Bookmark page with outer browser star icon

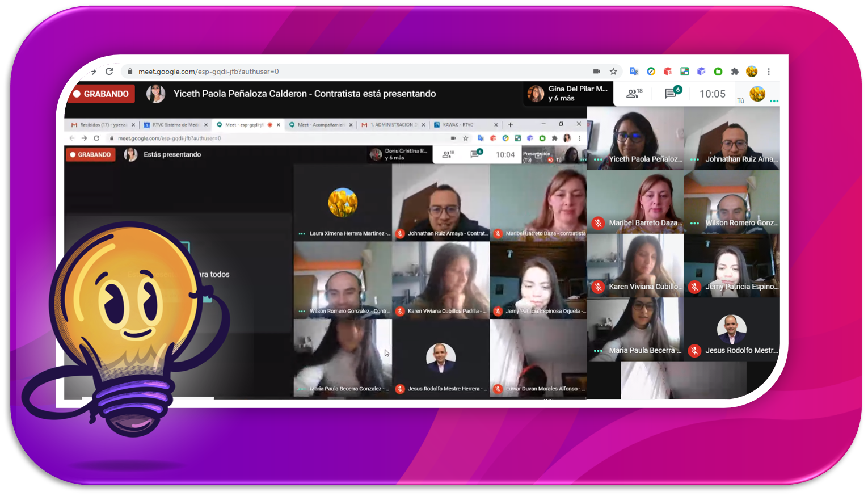pyautogui.click(x=613, y=72)
